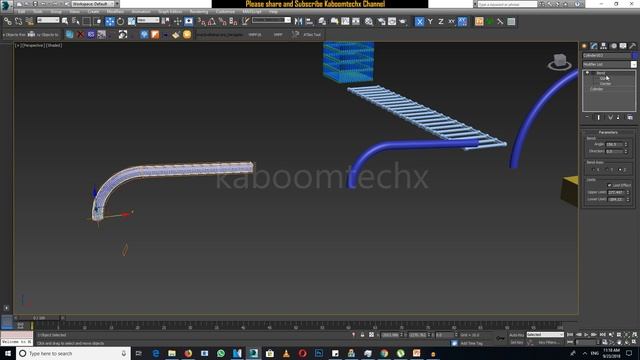Click the Mirror tool icon
640x360 pixels.
click(x=298, y=21)
